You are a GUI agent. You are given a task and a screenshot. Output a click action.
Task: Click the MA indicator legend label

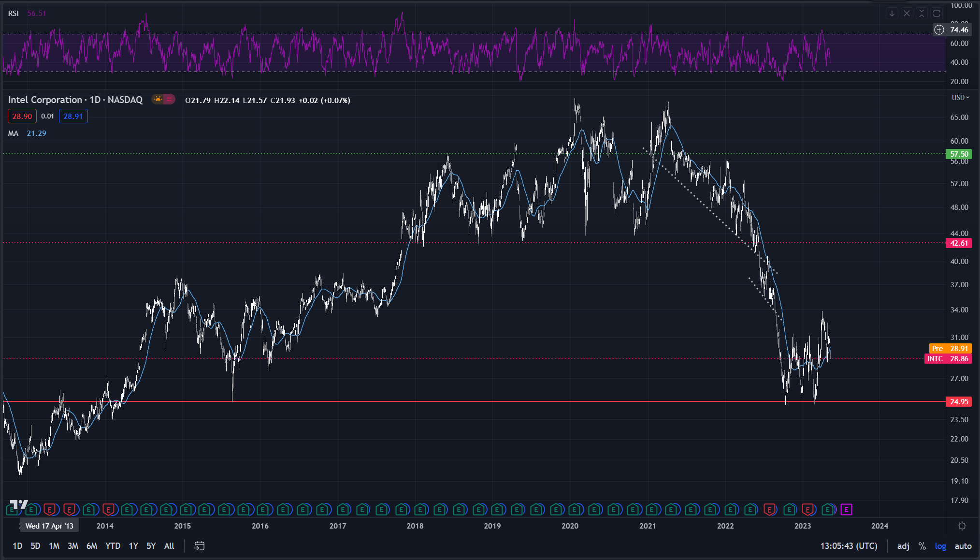pos(13,133)
